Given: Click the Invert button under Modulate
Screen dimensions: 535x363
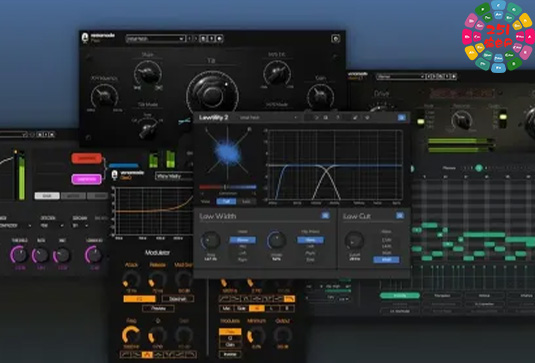Looking at the screenshot, I should point(230,354).
